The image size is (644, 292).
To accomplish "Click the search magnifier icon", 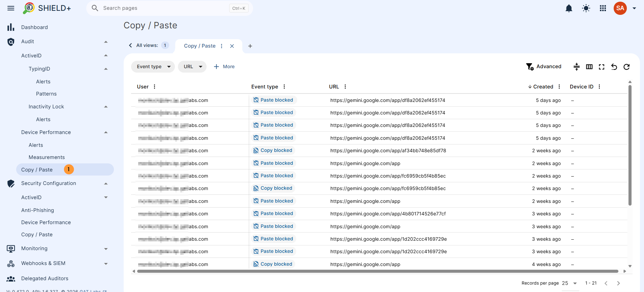I will 95,8.
